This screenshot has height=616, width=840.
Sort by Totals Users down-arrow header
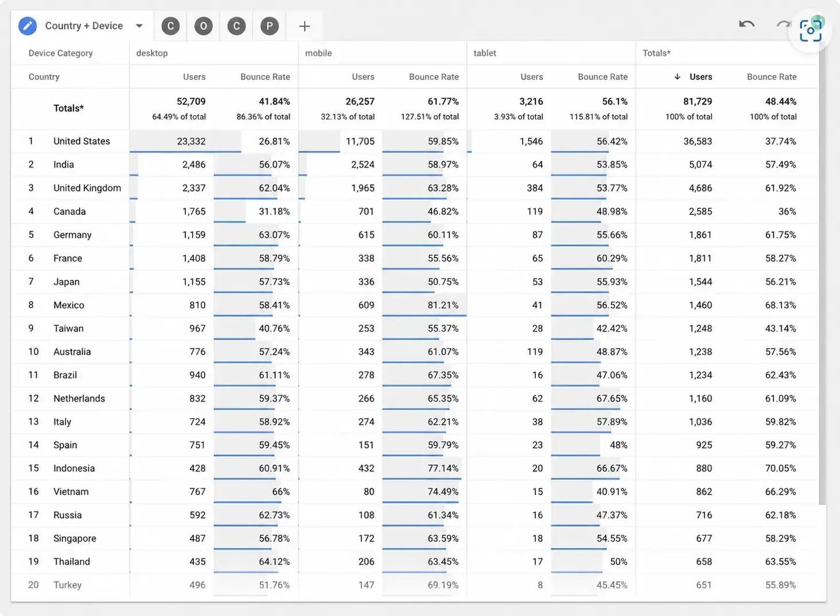pyautogui.click(x=693, y=77)
